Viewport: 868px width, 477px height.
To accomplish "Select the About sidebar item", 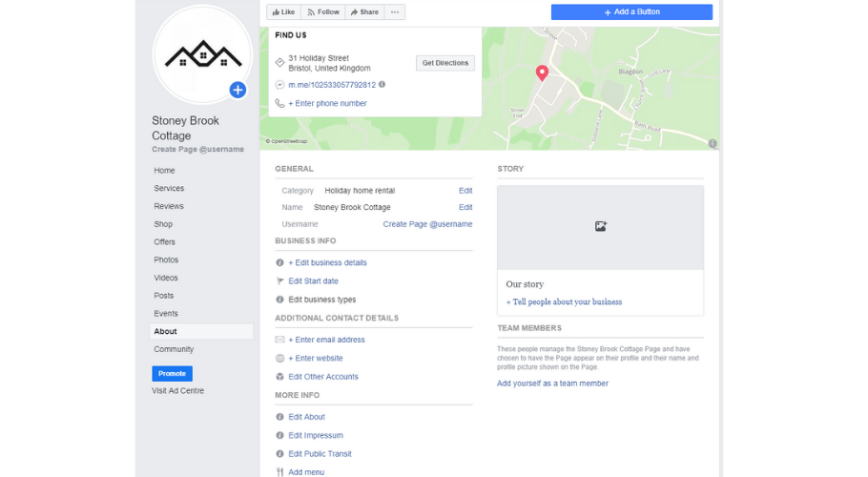I will click(x=201, y=331).
